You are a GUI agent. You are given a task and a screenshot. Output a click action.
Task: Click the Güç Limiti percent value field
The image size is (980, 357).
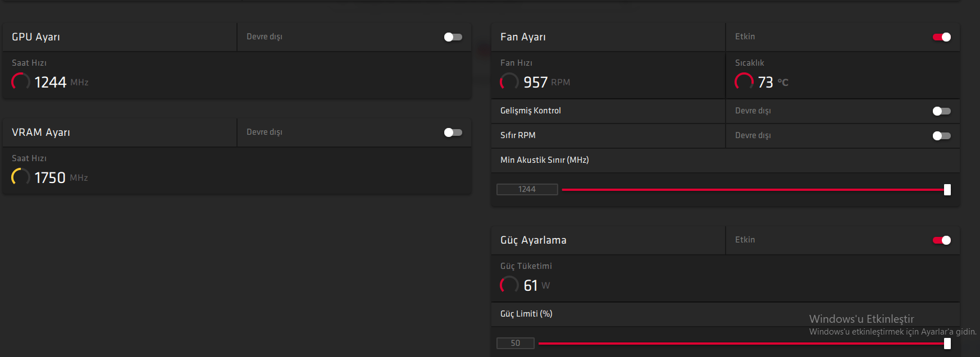pyautogui.click(x=515, y=344)
